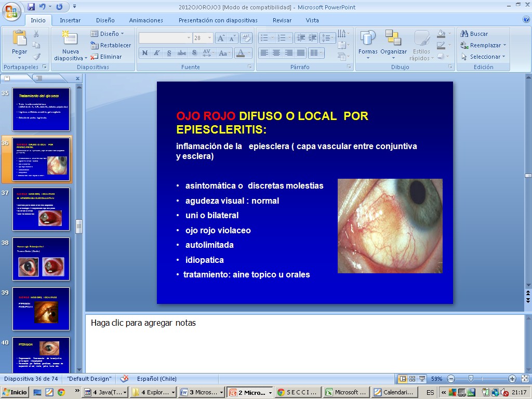
Task: Click the Pegar paste icon
Action: tap(19, 39)
